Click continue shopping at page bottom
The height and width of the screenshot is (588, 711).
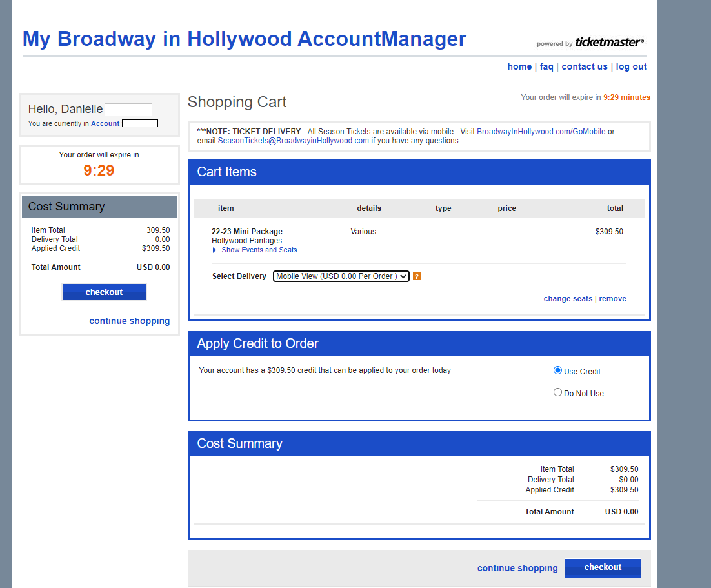coord(517,568)
